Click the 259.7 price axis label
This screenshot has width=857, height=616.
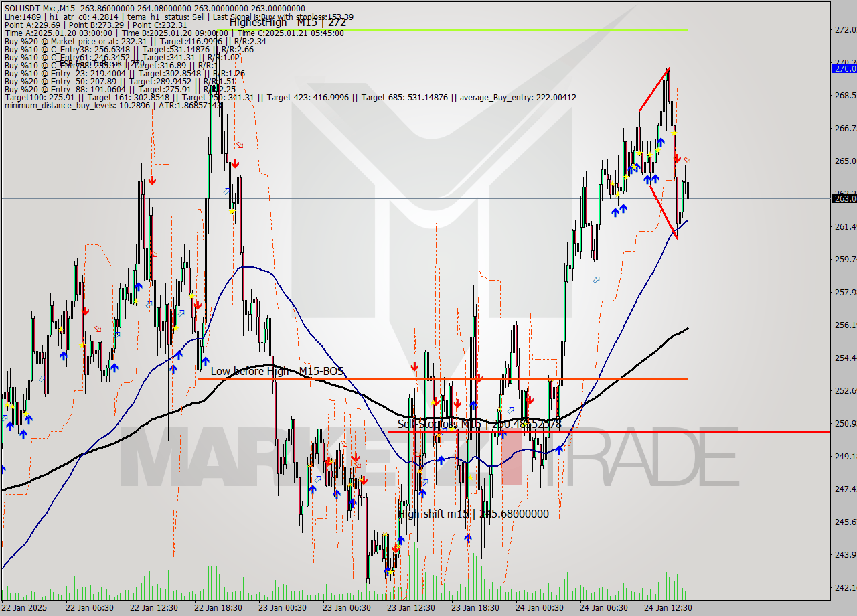[x=846, y=260]
